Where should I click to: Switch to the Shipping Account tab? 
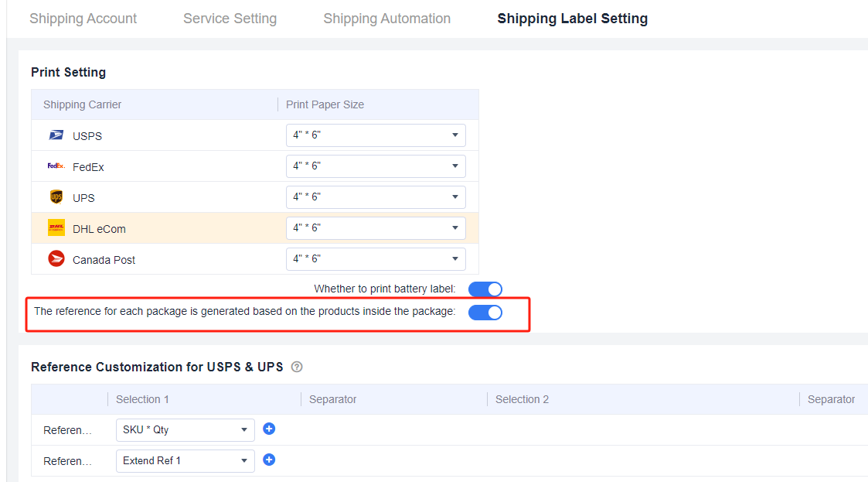pyautogui.click(x=83, y=19)
